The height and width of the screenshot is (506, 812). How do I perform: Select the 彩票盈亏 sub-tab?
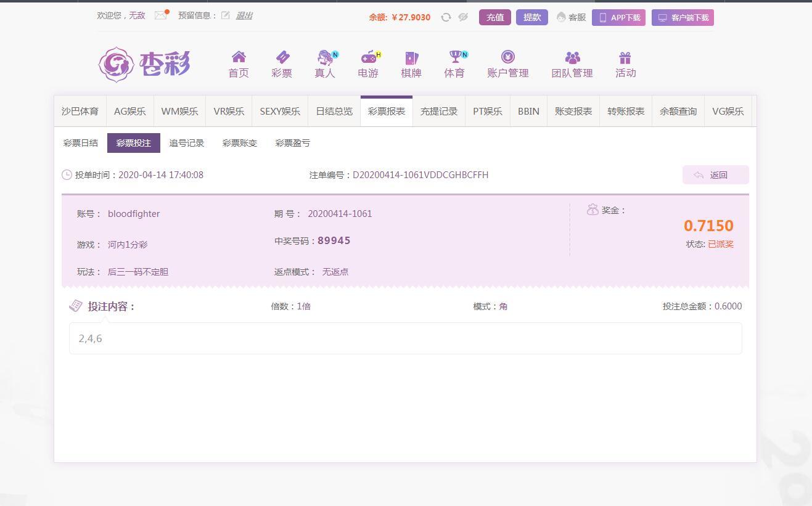(292, 143)
